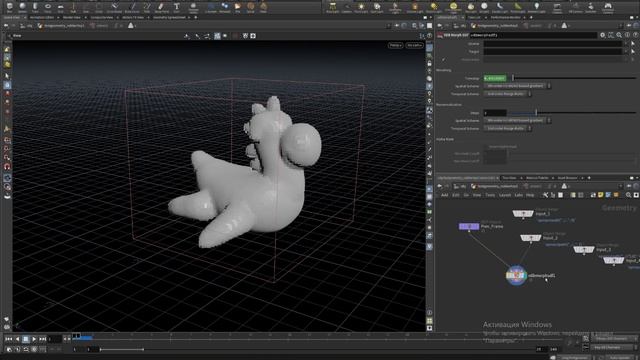Click the node chooser arrow beside Source
Image resolution: width=640 pixels, height=360 pixels.
(633, 43)
